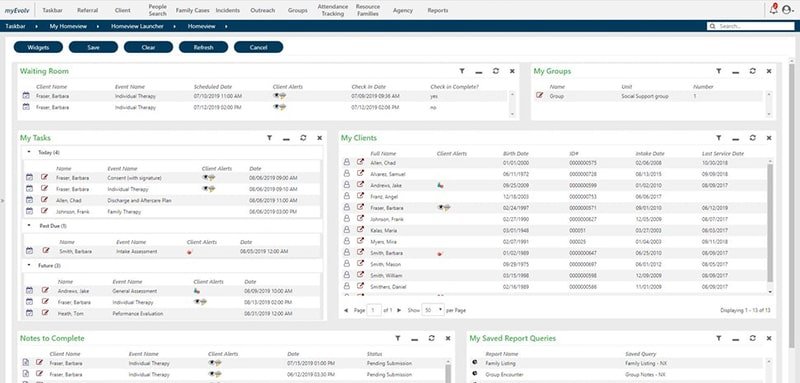Open calendar icon for General Assessment task
This screenshot has height=383, width=800.
click(29, 291)
